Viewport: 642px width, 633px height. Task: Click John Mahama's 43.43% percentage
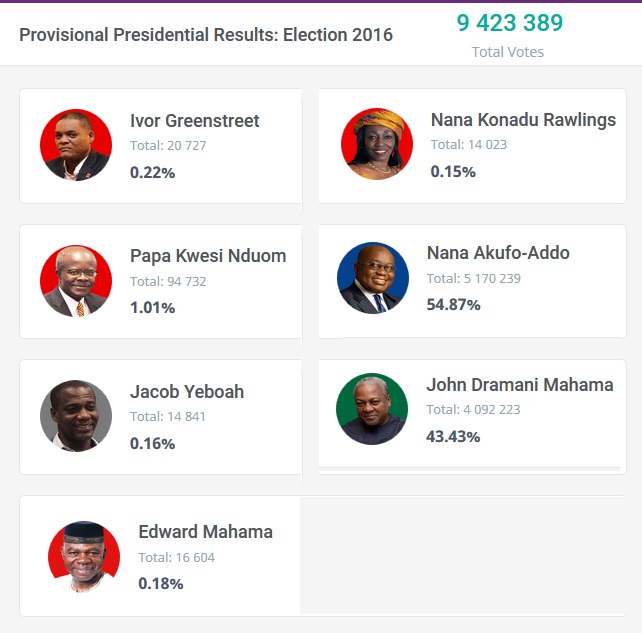(453, 436)
